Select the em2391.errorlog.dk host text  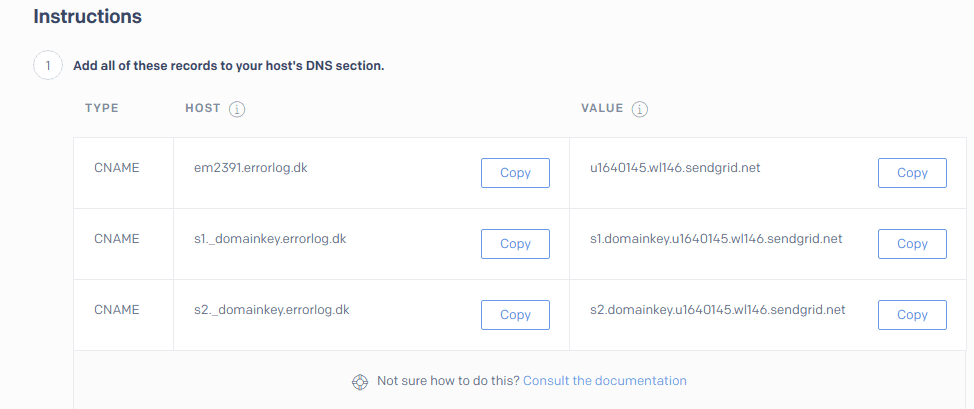pos(250,168)
